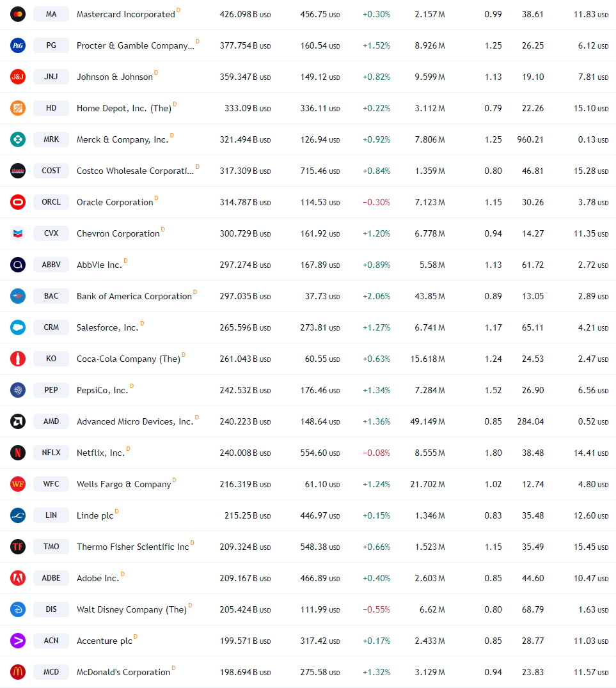Click the Linde logo icon
The width and height of the screenshot is (616, 688).
point(18,515)
